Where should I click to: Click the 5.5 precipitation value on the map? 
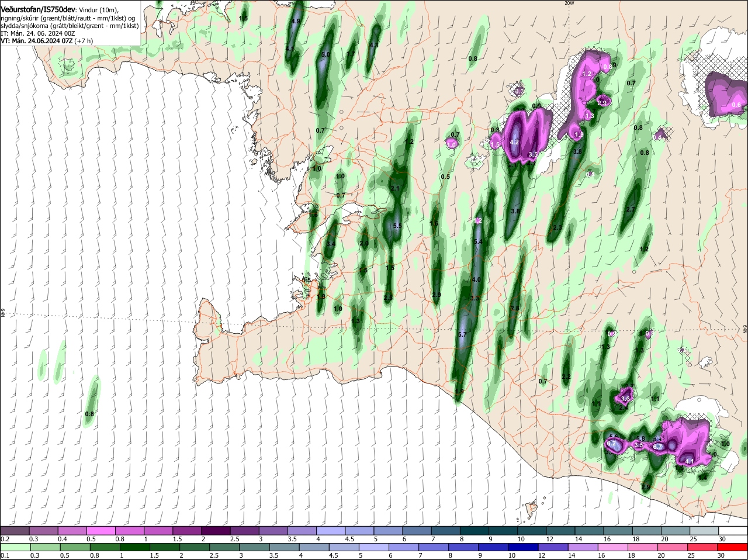click(397, 226)
